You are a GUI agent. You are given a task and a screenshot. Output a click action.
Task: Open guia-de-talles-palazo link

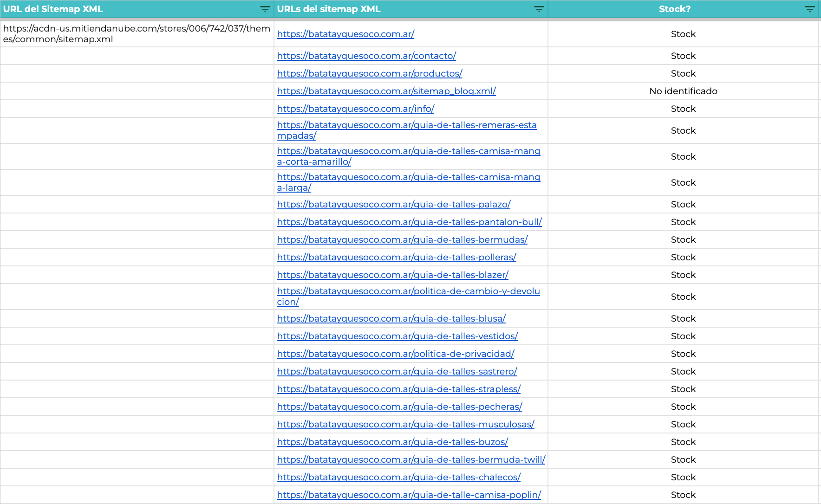click(x=394, y=204)
